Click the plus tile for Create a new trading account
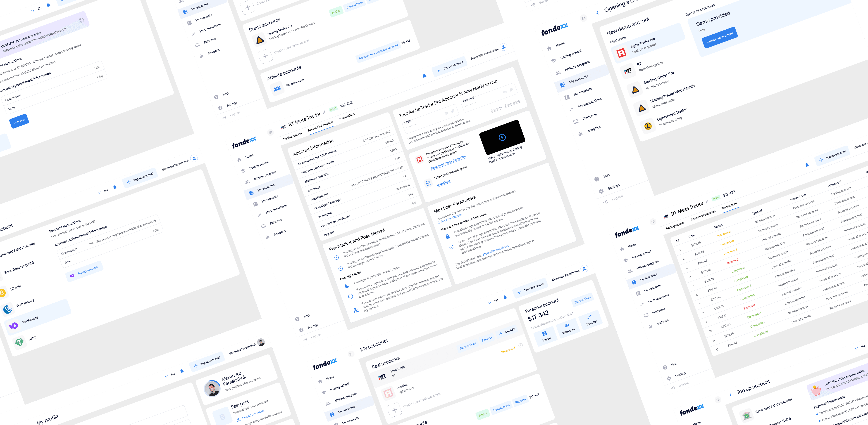This screenshot has height=425, width=868. click(394, 410)
